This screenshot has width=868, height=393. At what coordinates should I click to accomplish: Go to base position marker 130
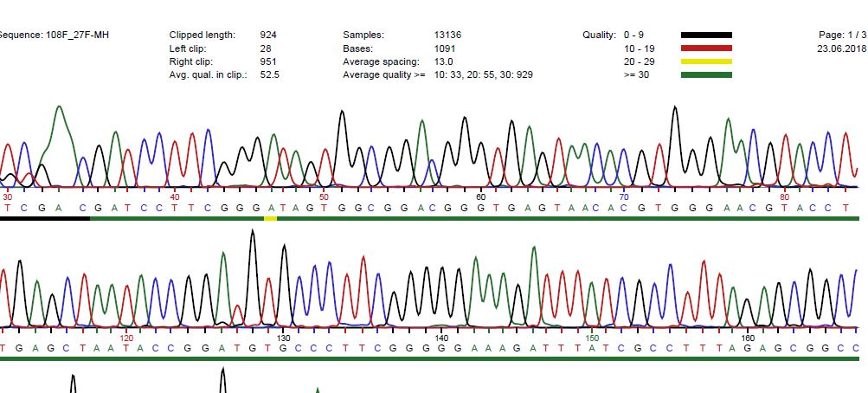(283, 338)
